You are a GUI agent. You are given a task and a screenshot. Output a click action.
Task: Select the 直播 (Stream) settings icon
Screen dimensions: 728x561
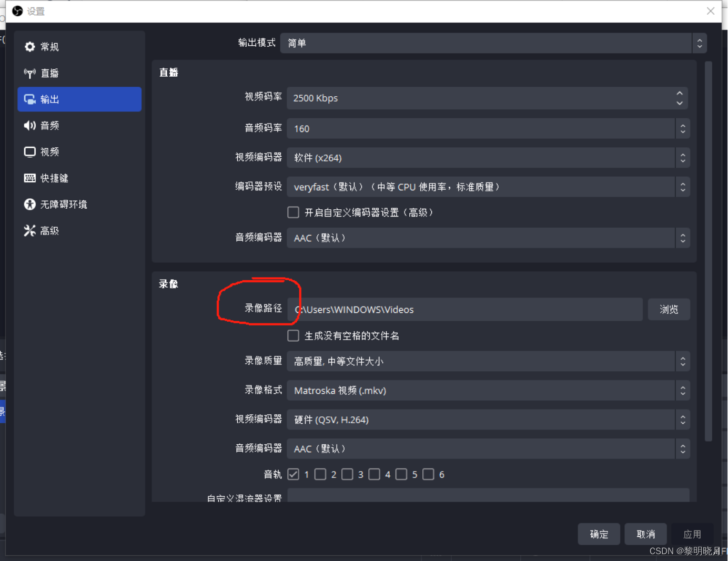[x=50, y=73]
